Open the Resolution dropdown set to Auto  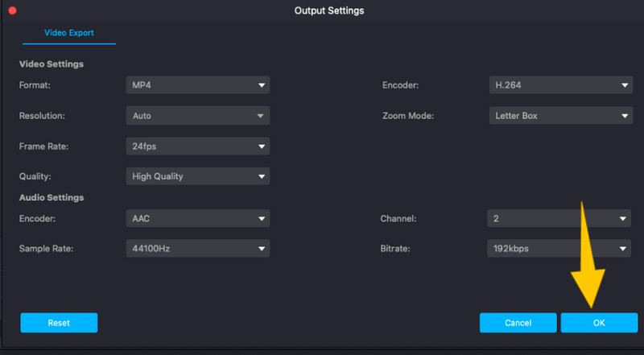(197, 116)
